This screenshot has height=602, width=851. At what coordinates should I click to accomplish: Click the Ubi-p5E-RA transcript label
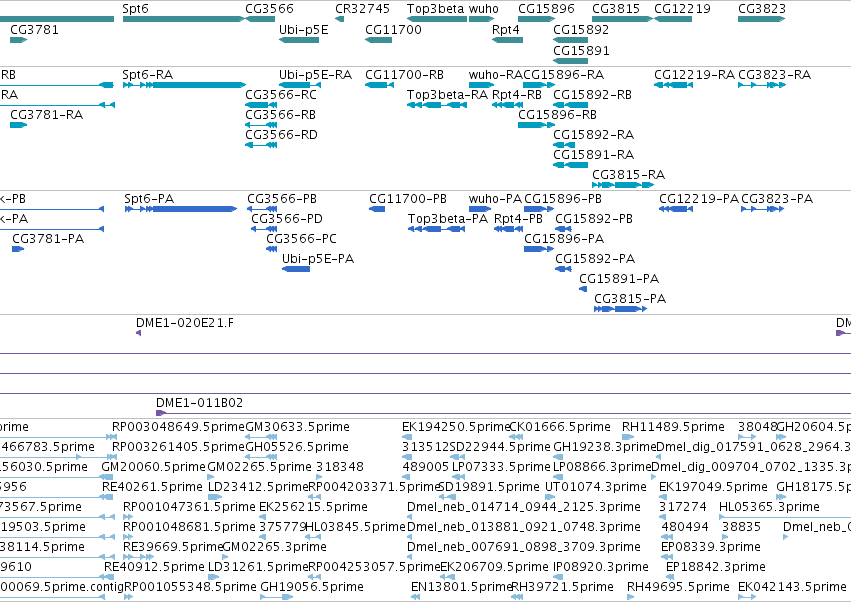[315, 74]
